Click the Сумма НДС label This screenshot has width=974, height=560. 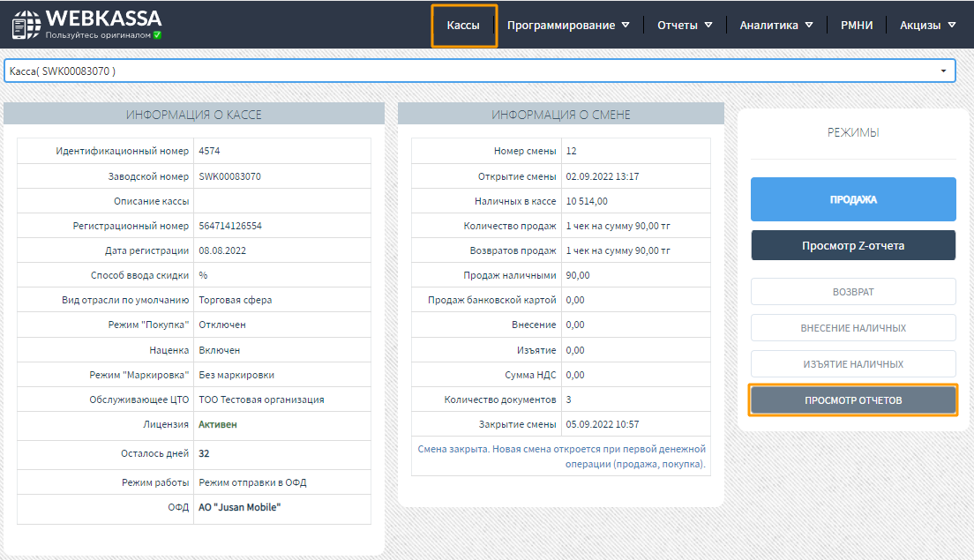click(x=530, y=375)
